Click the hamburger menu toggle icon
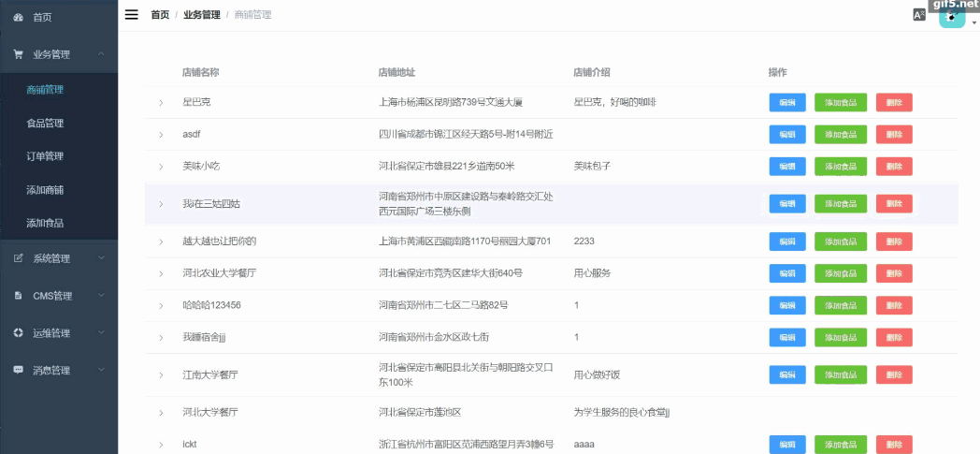This screenshot has width=980, height=454. 131,14
